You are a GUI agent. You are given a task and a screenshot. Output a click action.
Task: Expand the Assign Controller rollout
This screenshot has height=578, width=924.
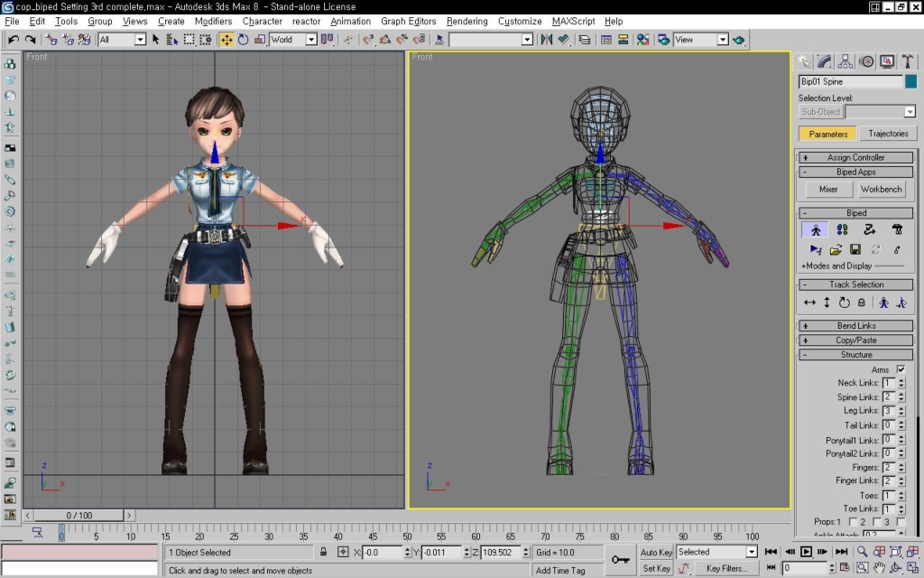[x=855, y=157]
